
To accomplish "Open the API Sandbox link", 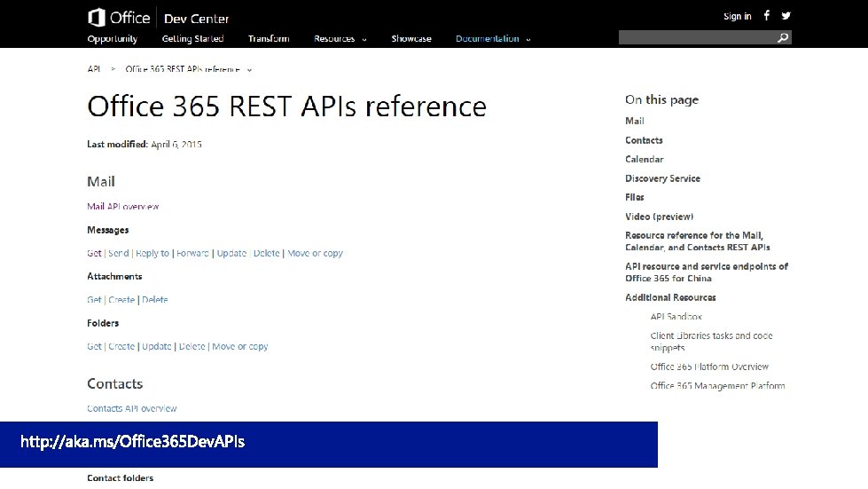I will [676, 317].
